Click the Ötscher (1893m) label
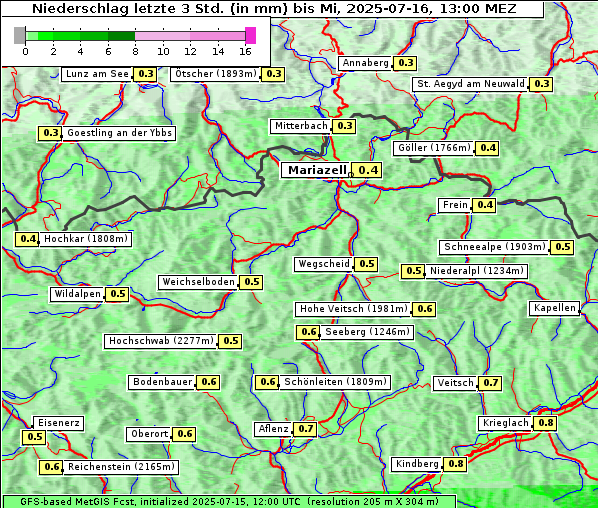The width and height of the screenshot is (598, 508). coord(216,74)
